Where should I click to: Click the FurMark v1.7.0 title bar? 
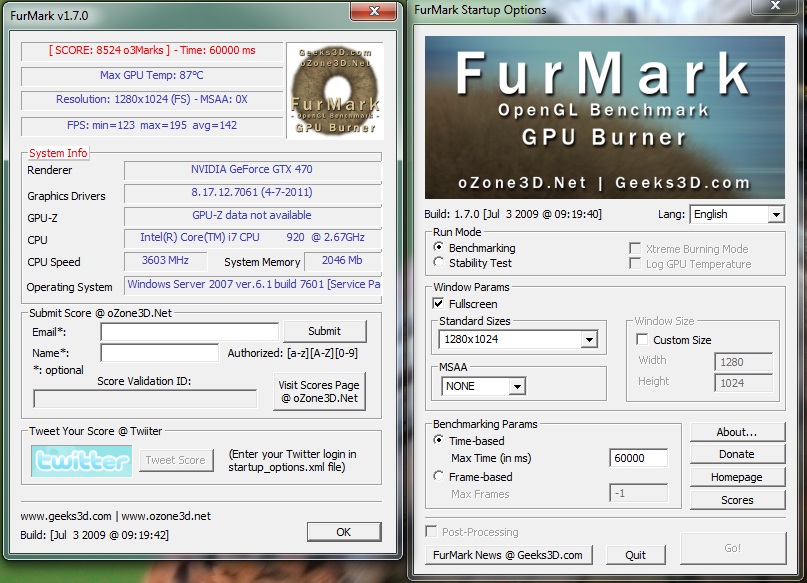coord(180,15)
